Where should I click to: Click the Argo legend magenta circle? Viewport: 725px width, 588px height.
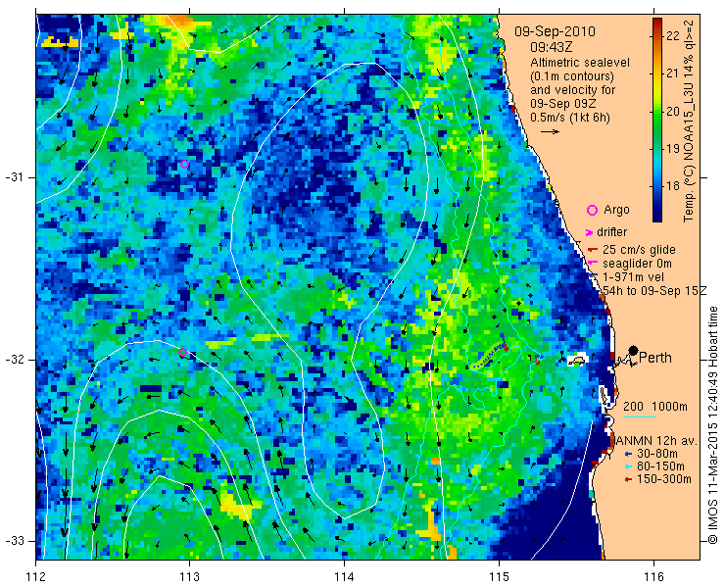pos(592,210)
